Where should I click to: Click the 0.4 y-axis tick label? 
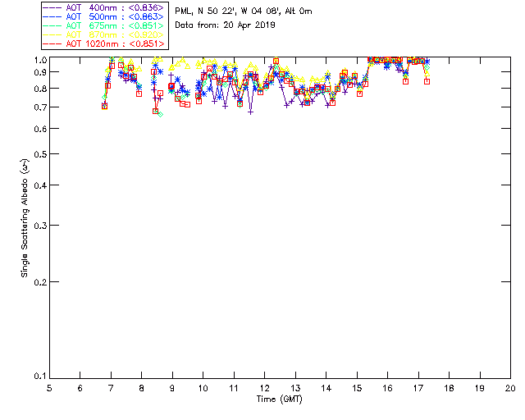[x=40, y=185]
